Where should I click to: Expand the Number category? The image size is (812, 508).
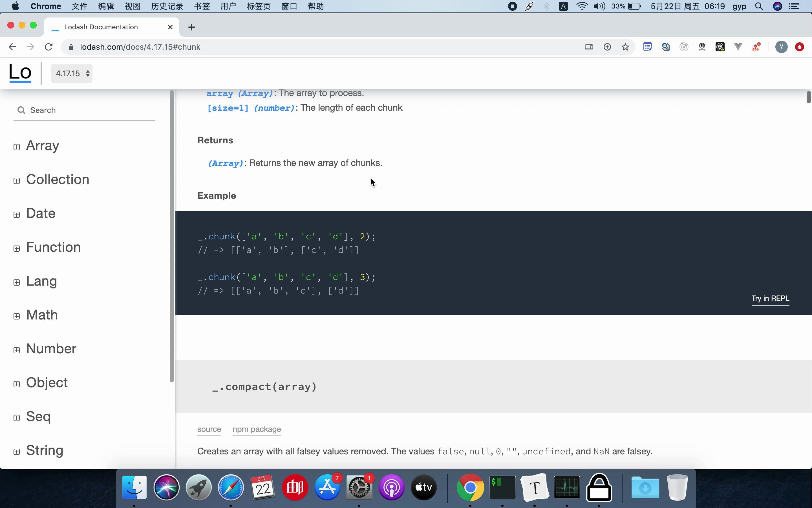point(16,350)
